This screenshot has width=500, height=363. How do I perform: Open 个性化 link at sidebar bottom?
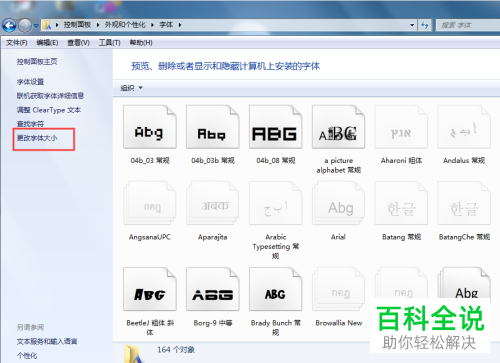pos(27,356)
